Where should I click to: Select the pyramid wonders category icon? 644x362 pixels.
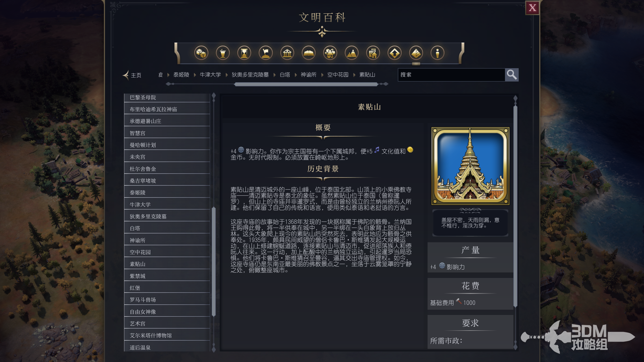pos(416,53)
